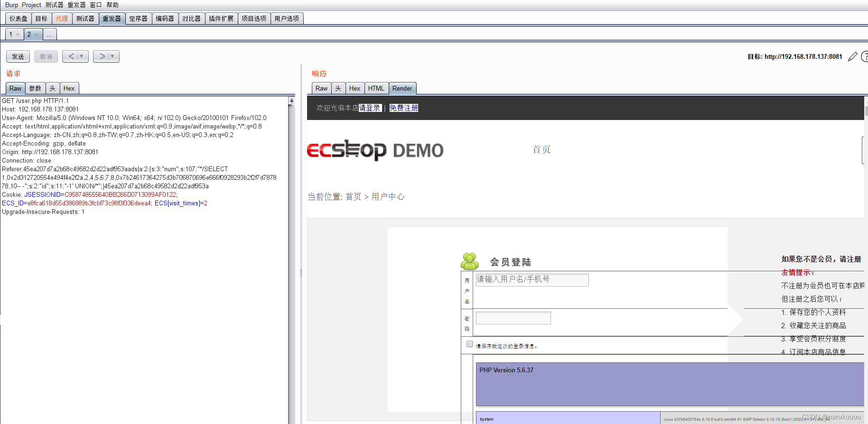Switch to the 编码器 tab

(165, 18)
